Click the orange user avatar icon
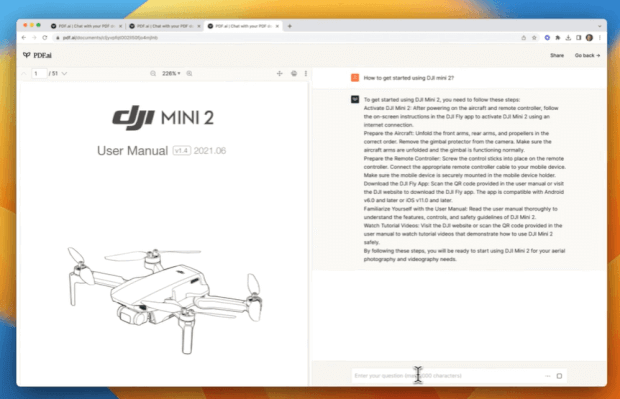This screenshot has height=399, width=620. click(x=355, y=78)
